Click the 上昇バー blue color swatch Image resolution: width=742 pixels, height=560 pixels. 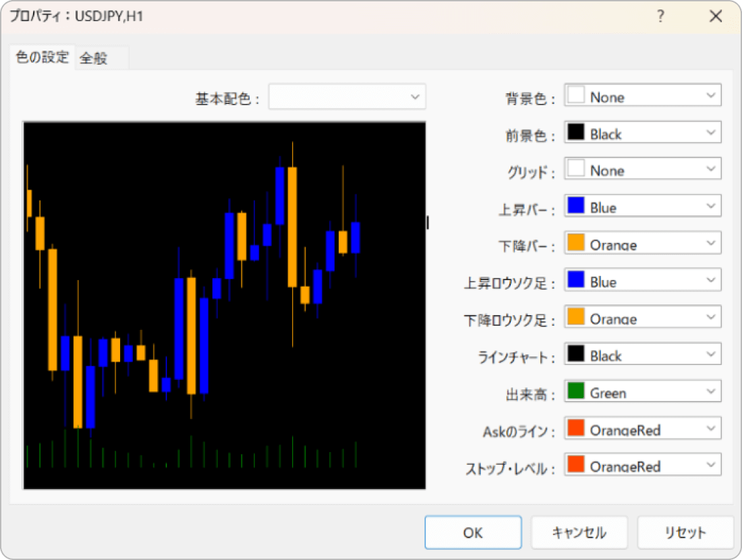576,205
